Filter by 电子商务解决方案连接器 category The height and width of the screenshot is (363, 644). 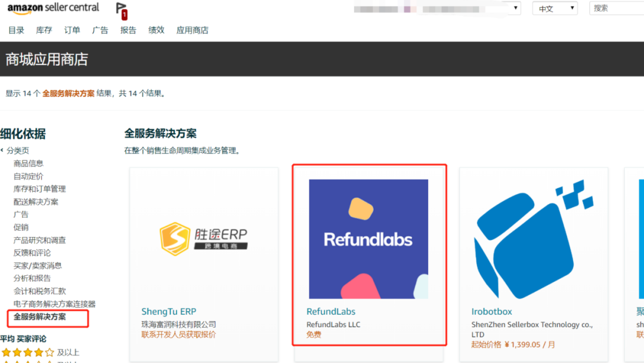pos(54,304)
